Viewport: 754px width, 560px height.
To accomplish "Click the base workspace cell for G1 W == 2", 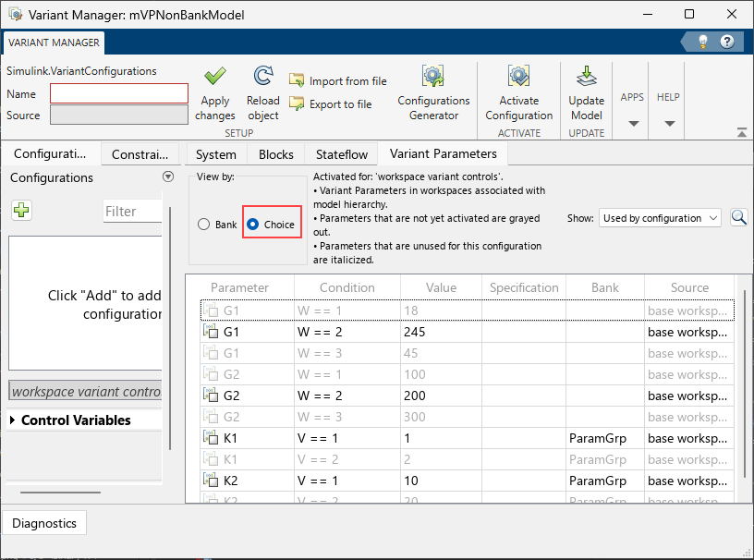I will click(x=689, y=332).
